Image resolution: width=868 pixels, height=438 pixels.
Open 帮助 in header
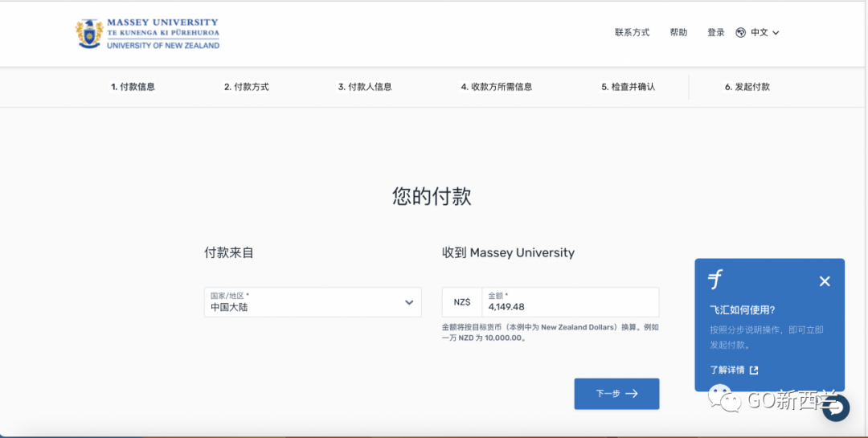point(678,33)
